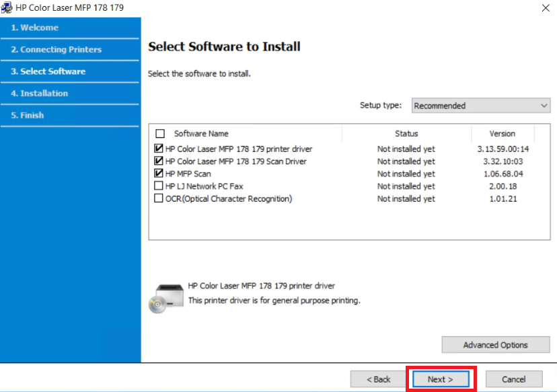The width and height of the screenshot is (557, 392).
Task: Check the HP LJ Network PC Fax box
Action: pyautogui.click(x=159, y=186)
